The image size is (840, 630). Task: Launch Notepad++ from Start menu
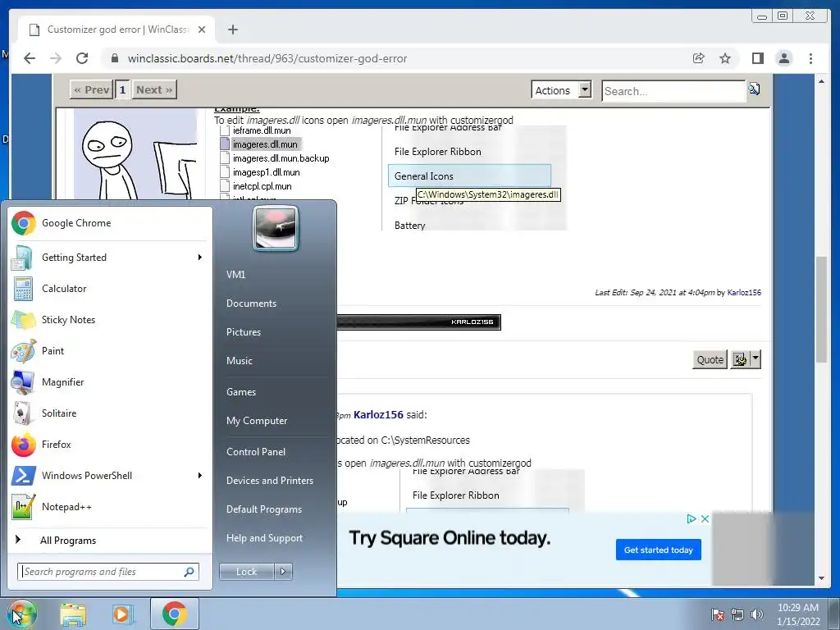click(x=110, y=507)
